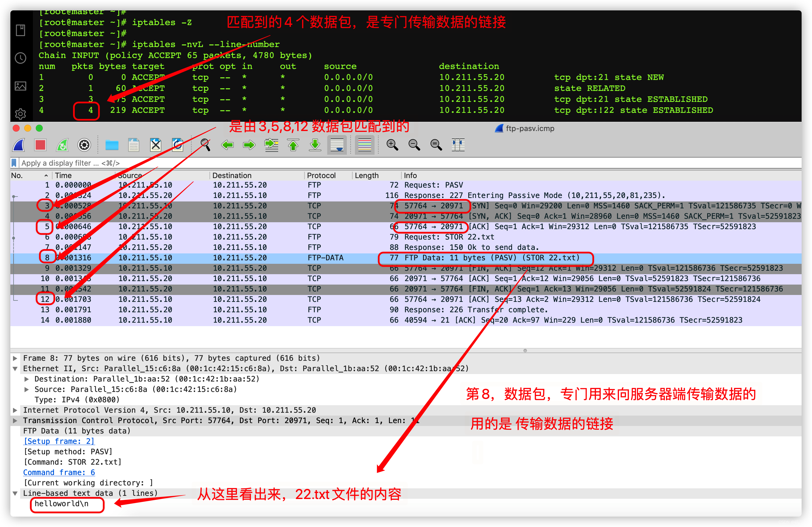Sort by the Length column header
This screenshot has width=812, height=527.
377,175
